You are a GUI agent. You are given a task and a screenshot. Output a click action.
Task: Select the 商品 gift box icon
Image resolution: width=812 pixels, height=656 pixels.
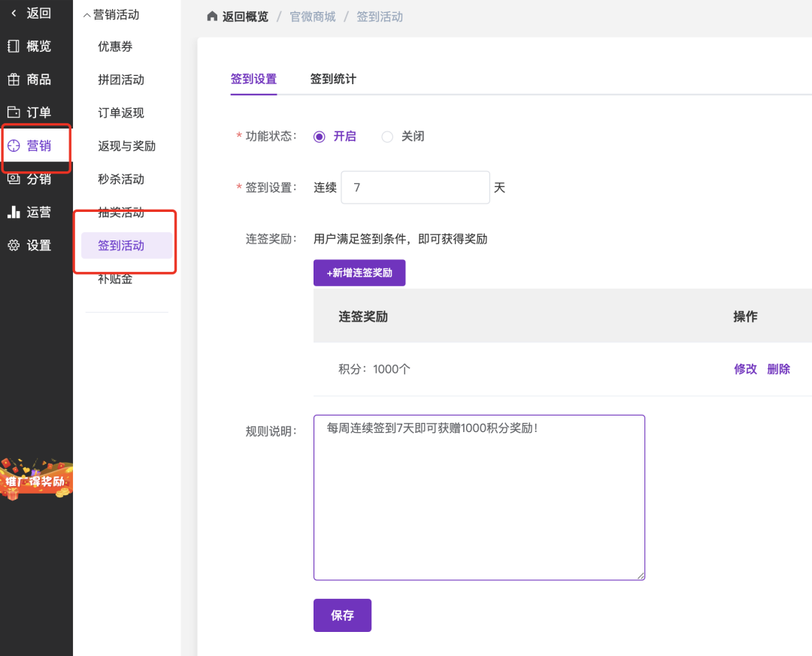point(14,80)
